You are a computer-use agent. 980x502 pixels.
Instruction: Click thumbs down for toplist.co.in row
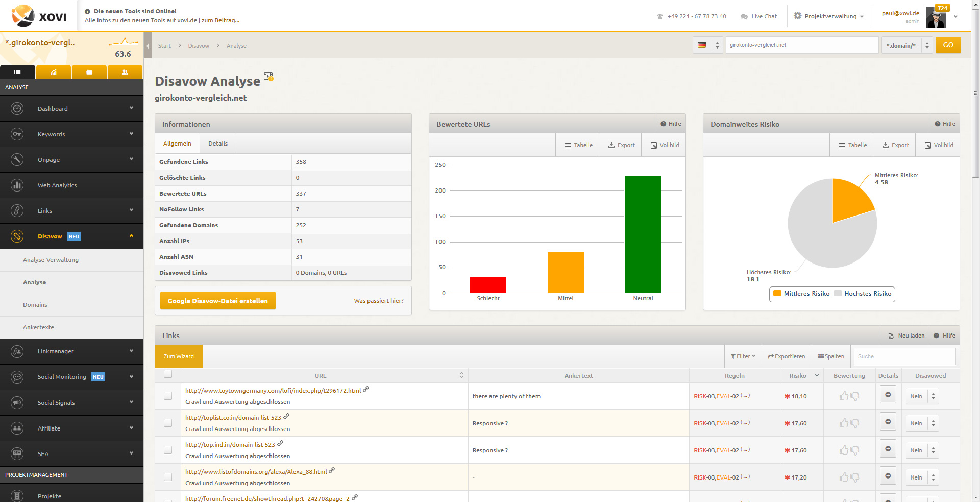[855, 423]
